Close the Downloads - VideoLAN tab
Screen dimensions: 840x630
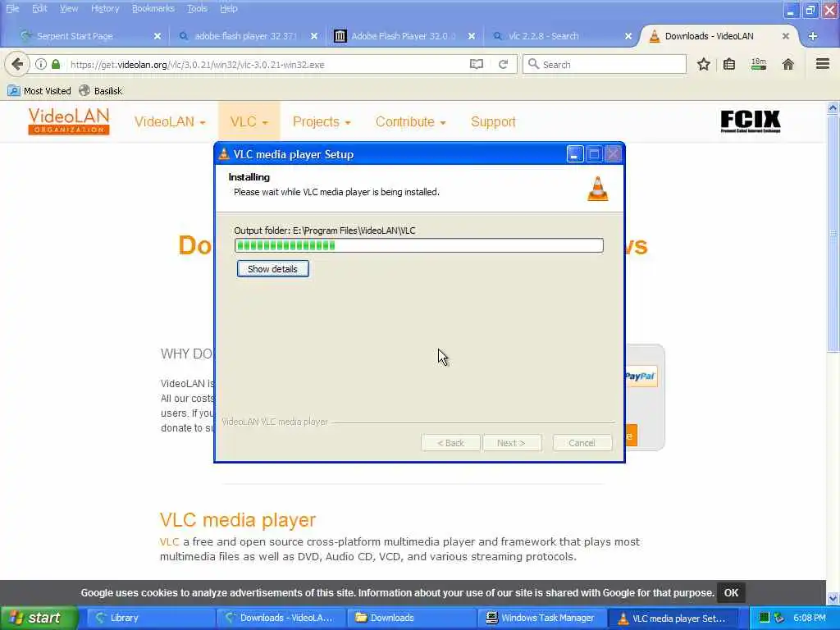(x=785, y=36)
